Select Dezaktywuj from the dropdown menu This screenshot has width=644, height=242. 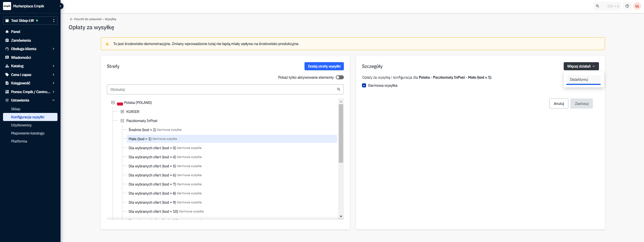click(579, 80)
